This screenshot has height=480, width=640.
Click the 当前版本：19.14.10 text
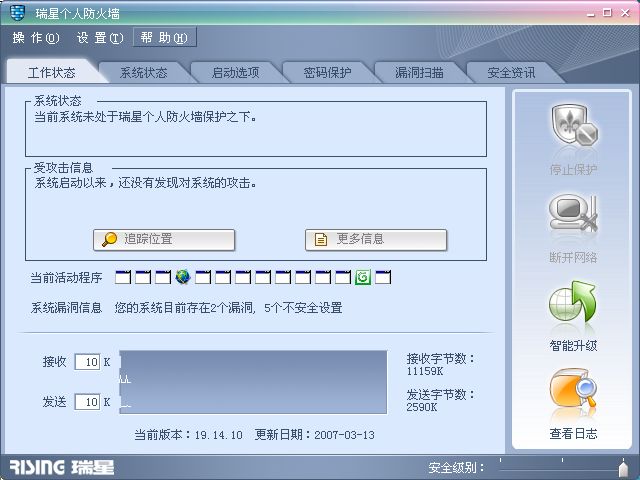188,435
